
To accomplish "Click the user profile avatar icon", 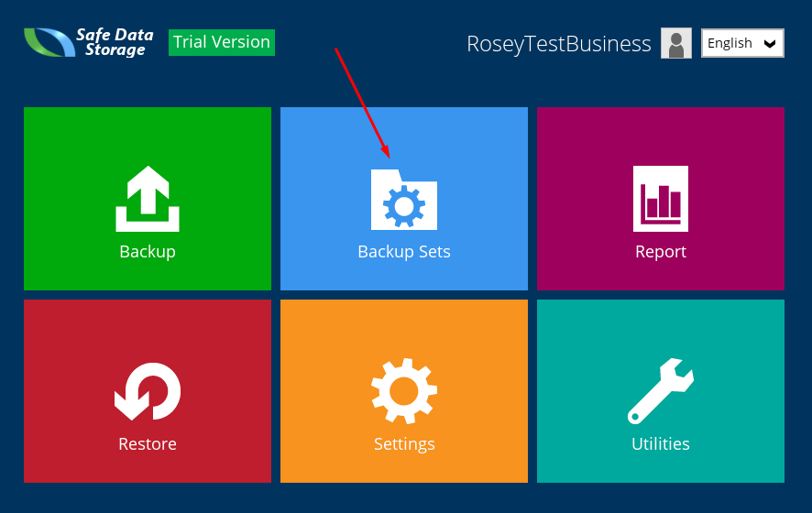I will point(675,43).
